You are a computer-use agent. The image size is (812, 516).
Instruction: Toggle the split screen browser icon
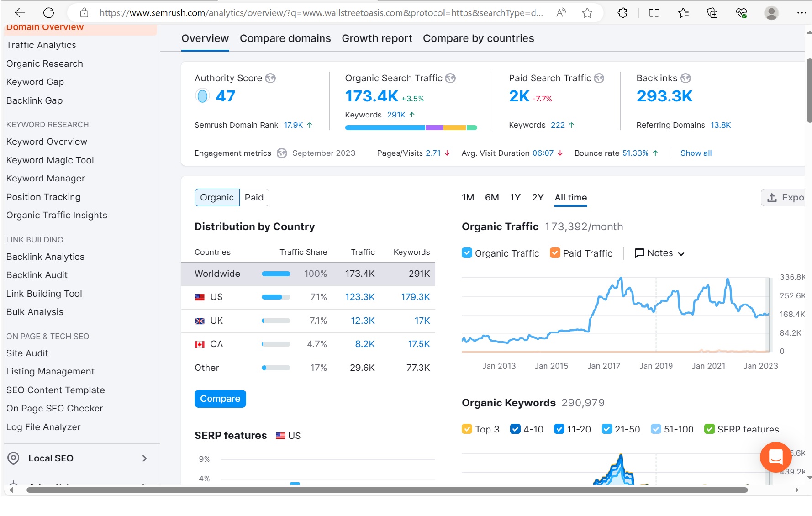tap(654, 13)
